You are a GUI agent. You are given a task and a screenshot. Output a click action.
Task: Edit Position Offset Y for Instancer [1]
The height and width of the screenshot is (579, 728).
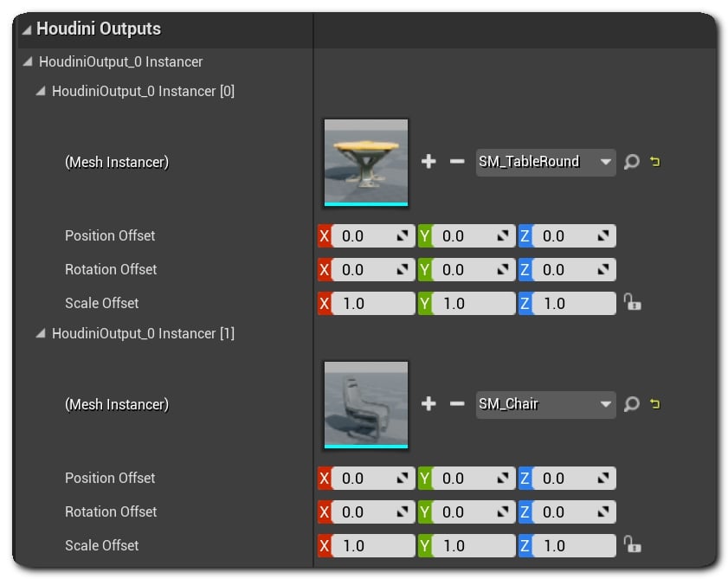point(474,479)
